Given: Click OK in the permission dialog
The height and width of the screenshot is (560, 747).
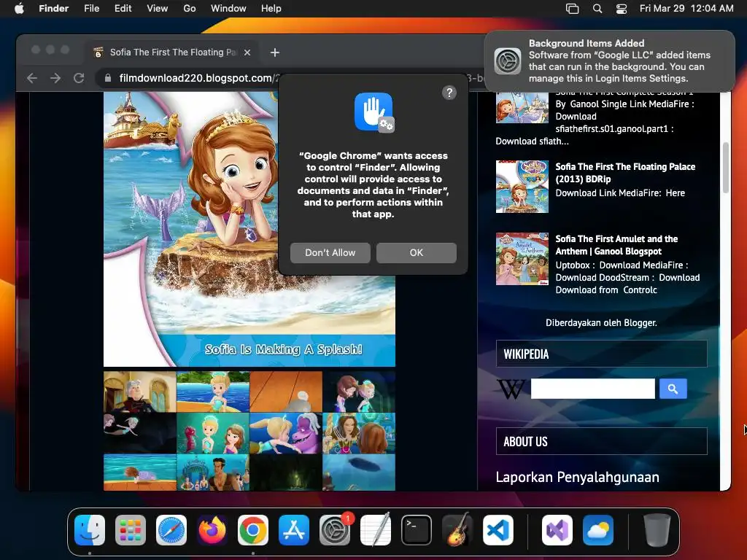Looking at the screenshot, I should point(417,252).
